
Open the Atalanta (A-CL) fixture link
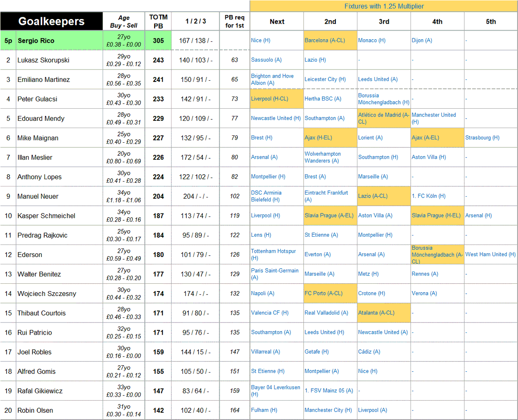pos(377,313)
